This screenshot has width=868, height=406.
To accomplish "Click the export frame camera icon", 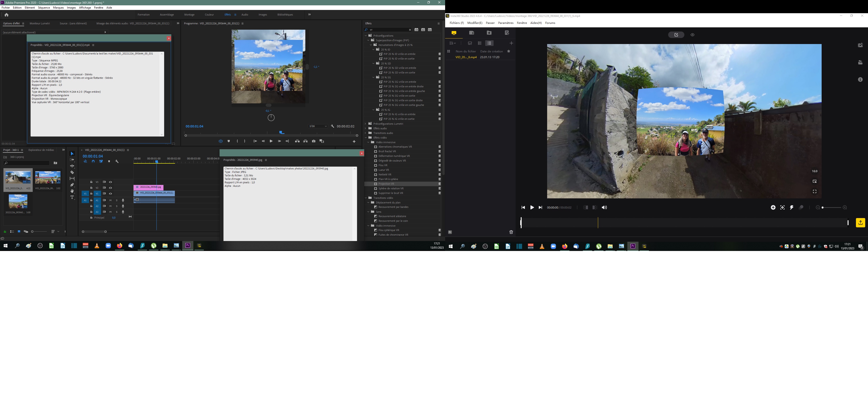I will tap(314, 141).
